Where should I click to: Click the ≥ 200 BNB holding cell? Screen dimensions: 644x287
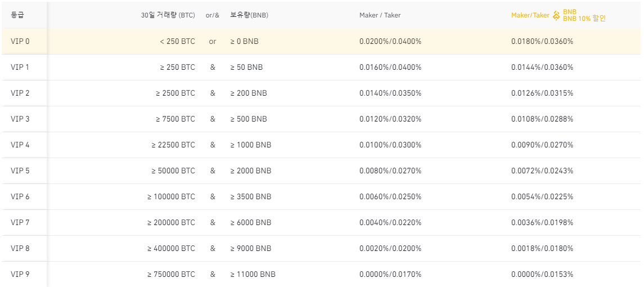(x=249, y=93)
